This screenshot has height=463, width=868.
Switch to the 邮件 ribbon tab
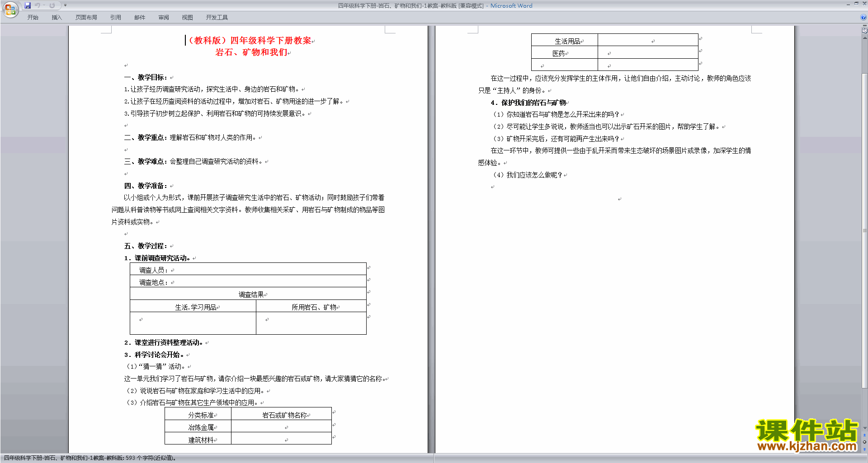[x=140, y=18]
